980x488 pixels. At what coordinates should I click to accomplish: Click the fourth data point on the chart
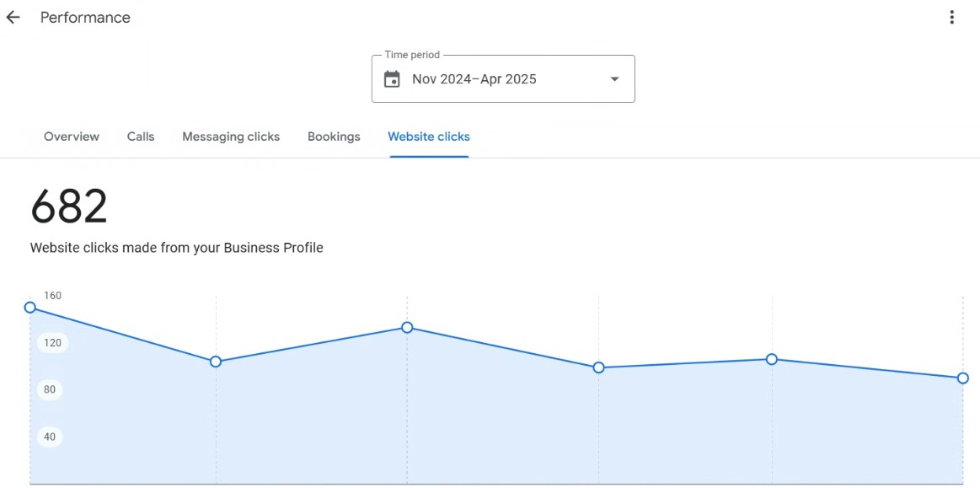coord(599,367)
